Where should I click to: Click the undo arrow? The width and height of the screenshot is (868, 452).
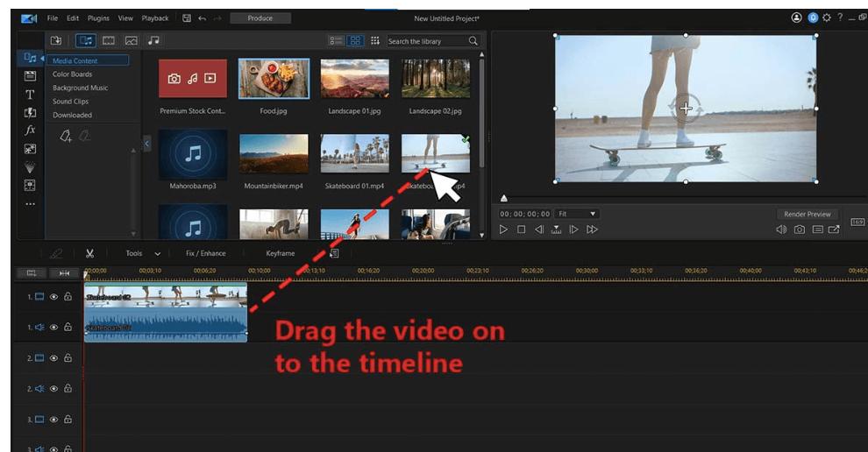(x=202, y=18)
